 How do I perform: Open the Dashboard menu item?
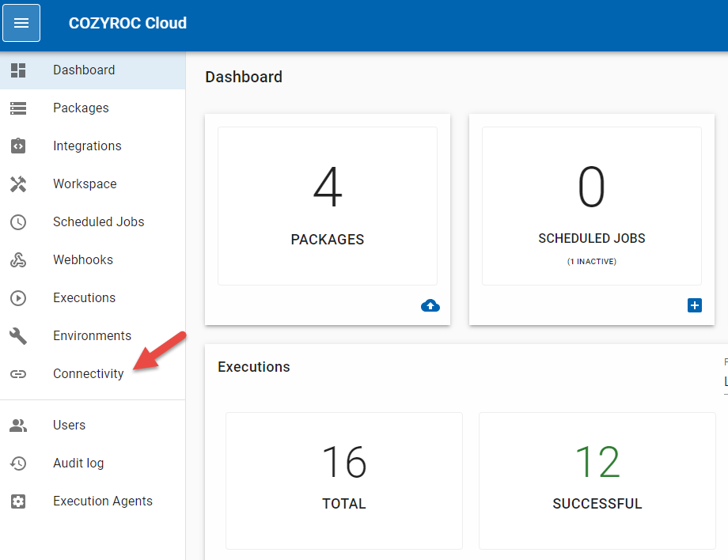click(93, 70)
